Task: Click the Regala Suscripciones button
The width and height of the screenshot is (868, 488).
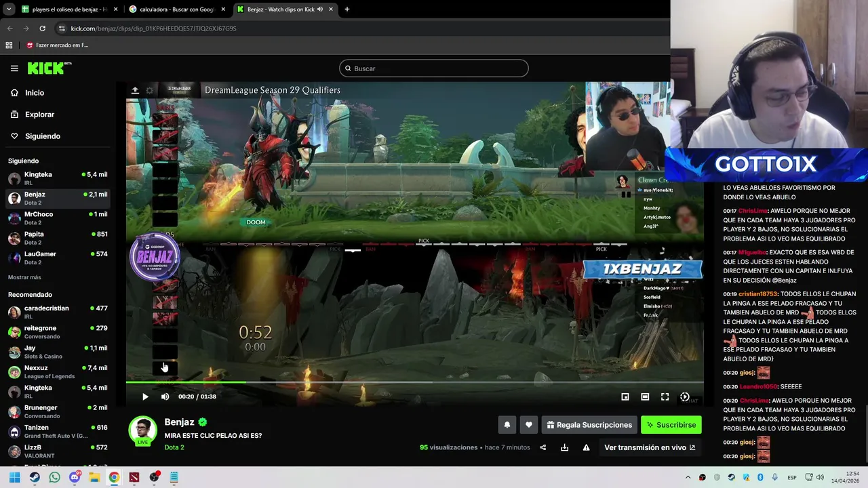Action: coord(589,425)
